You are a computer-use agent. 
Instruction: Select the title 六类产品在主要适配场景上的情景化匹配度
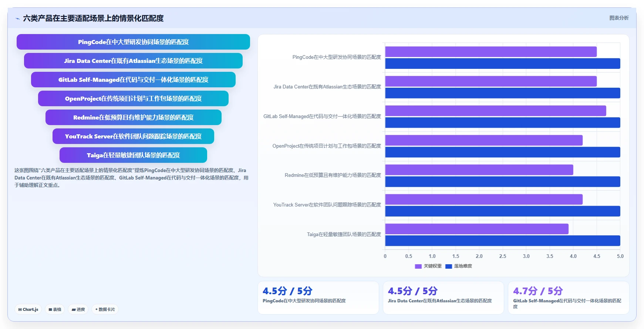pyautogui.click(x=93, y=18)
